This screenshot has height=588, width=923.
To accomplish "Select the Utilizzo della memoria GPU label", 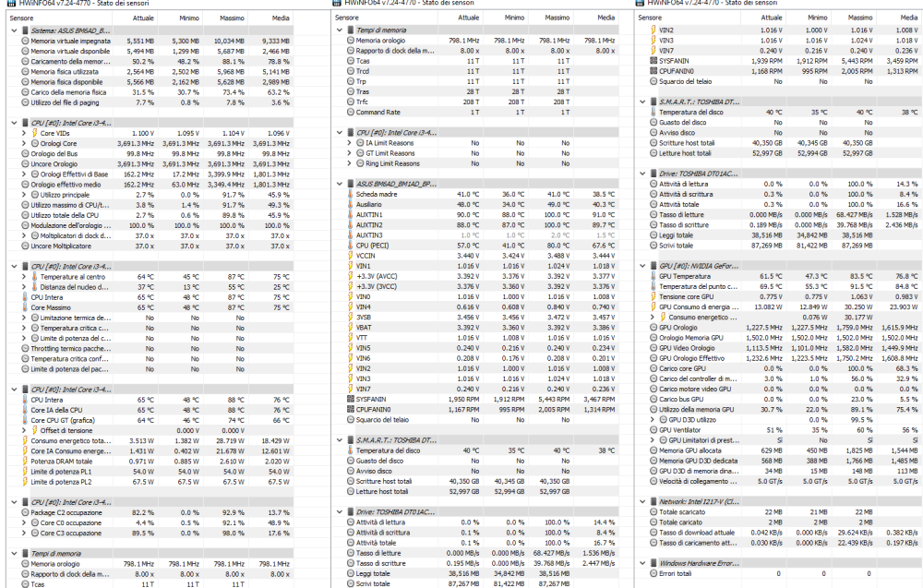I will click(x=696, y=410).
